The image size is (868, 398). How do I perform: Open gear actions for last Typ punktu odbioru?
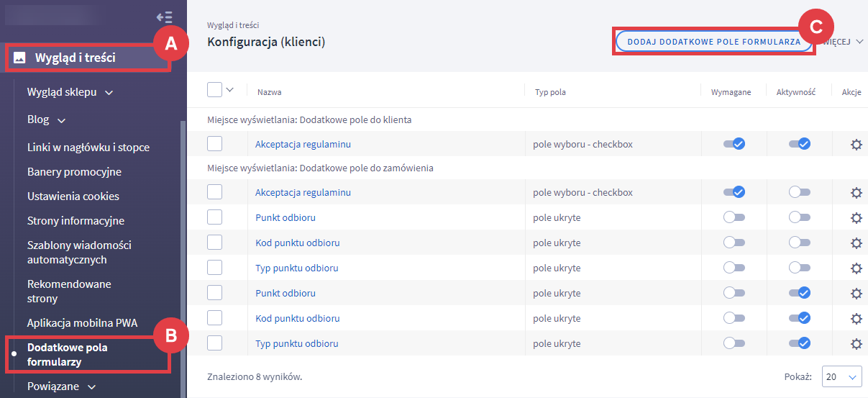[x=856, y=343]
